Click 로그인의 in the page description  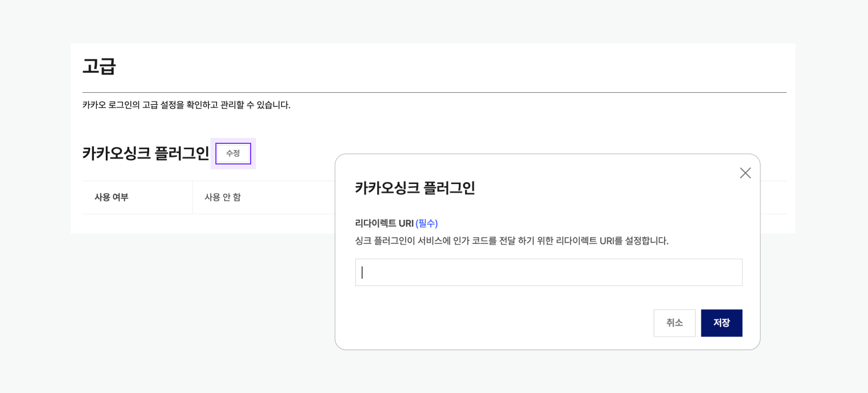click(x=124, y=105)
